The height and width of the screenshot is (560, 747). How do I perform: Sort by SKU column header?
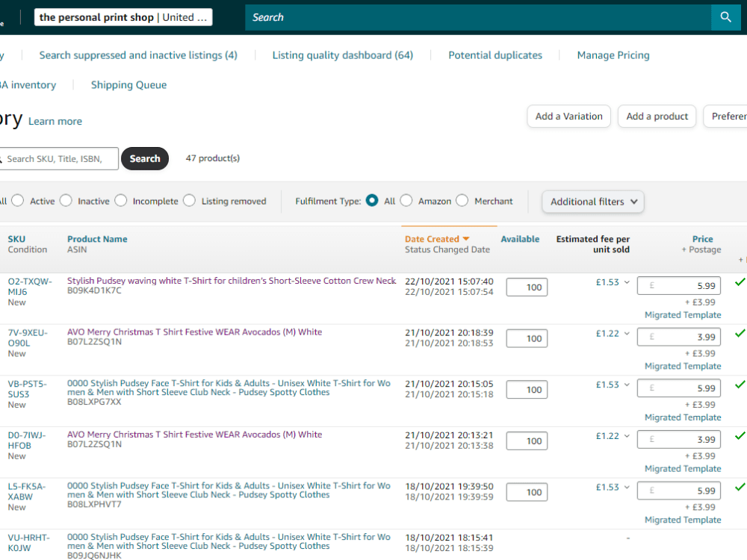coord(16,239)
